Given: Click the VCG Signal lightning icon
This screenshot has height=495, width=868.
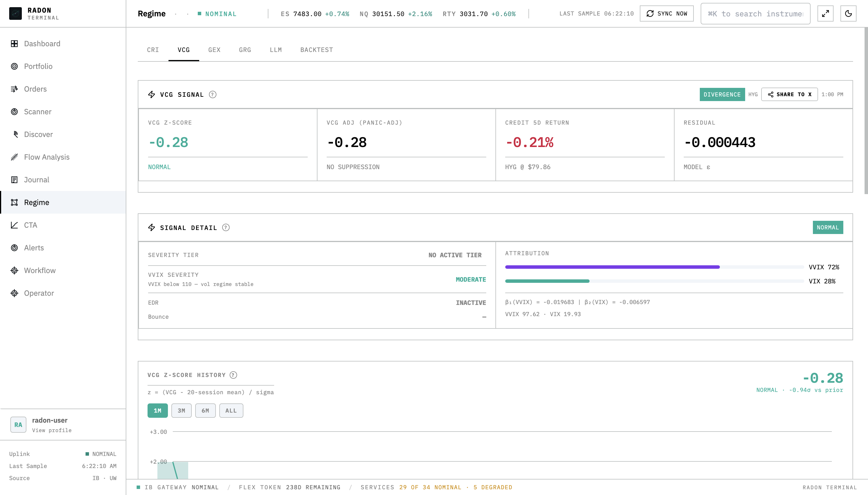Looking at the screenshot, I should (x=152, y=94).
